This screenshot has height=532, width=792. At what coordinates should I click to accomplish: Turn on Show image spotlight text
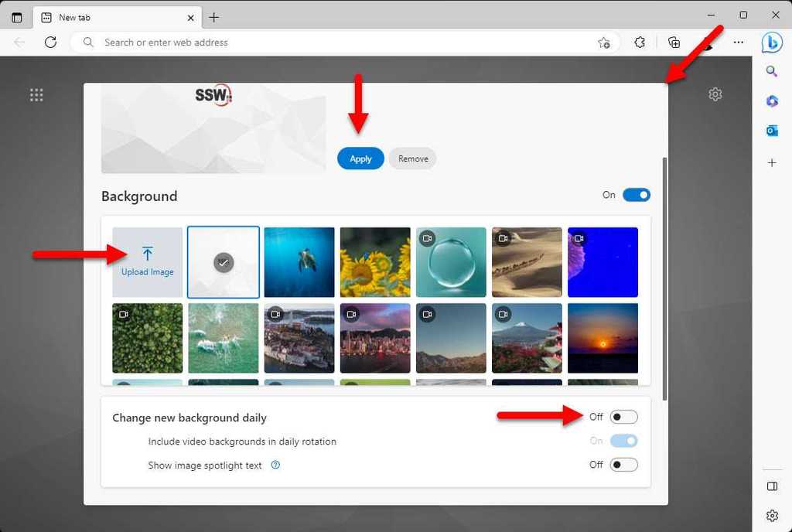click(x=623, y=465)
